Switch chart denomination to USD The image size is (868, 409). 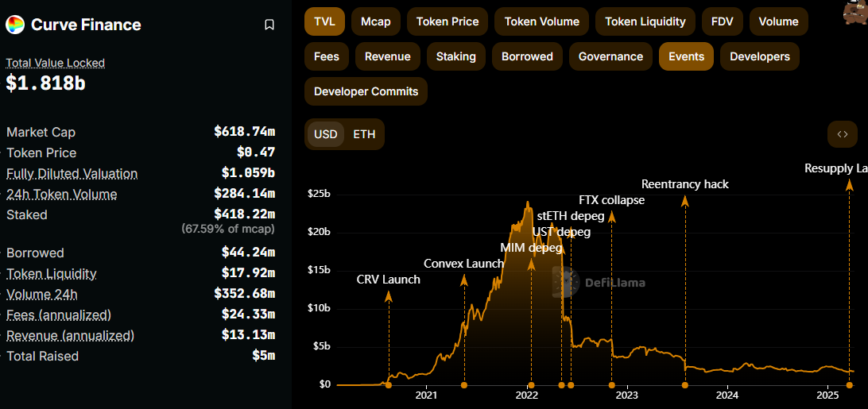tap(326, 134)
